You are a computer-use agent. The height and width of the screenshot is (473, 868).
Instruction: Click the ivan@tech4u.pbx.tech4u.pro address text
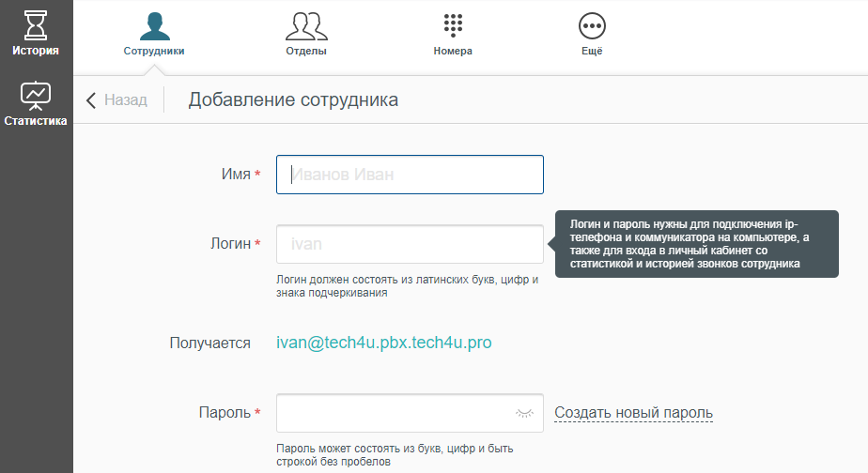pos(383,343)
